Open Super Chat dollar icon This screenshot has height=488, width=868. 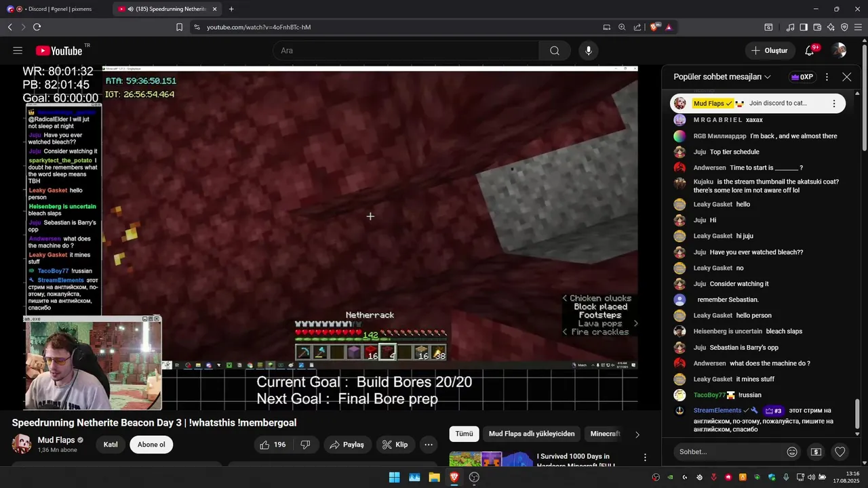(816, 451)
